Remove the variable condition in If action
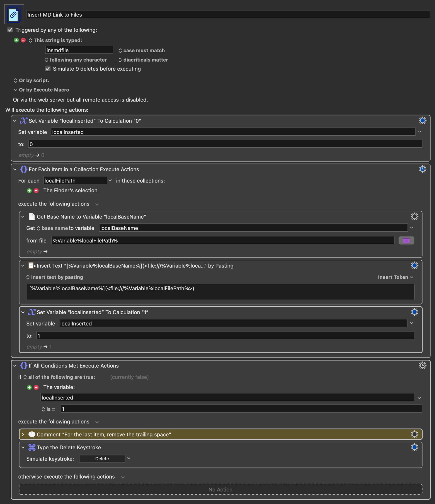The image size is (435, 504). tap(36, 387)
